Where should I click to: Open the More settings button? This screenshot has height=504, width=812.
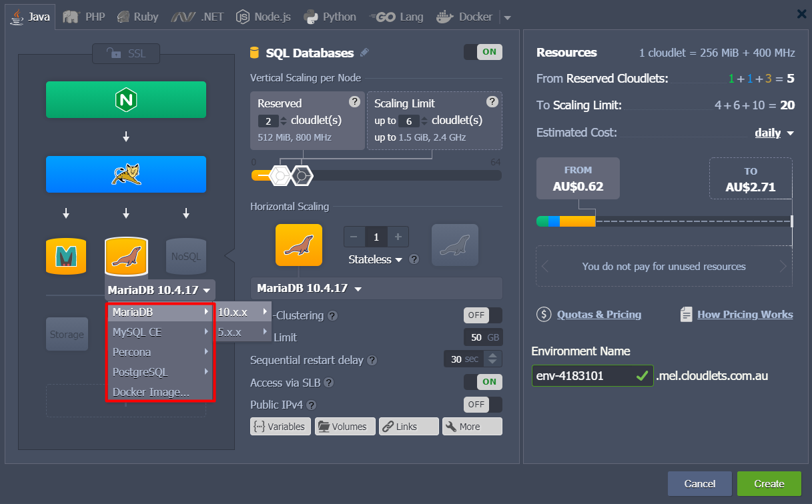click(x=472, y=427)
